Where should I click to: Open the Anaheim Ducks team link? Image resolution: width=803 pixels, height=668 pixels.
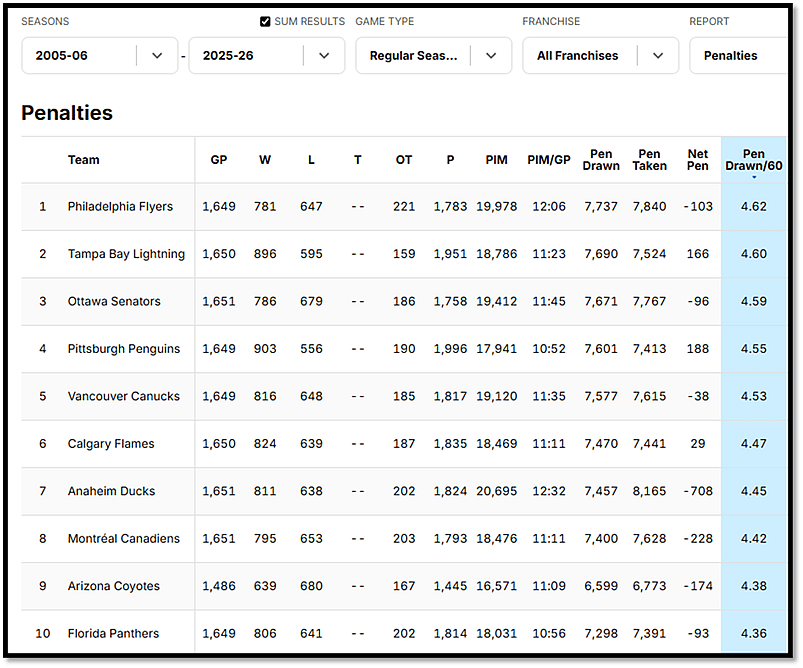(x=111, y=491)
